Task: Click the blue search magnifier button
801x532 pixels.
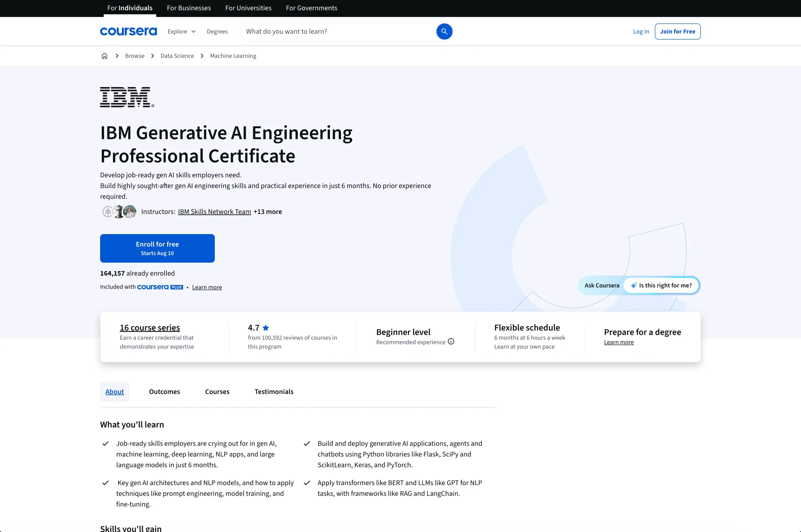Action: [x=444, y=31]
